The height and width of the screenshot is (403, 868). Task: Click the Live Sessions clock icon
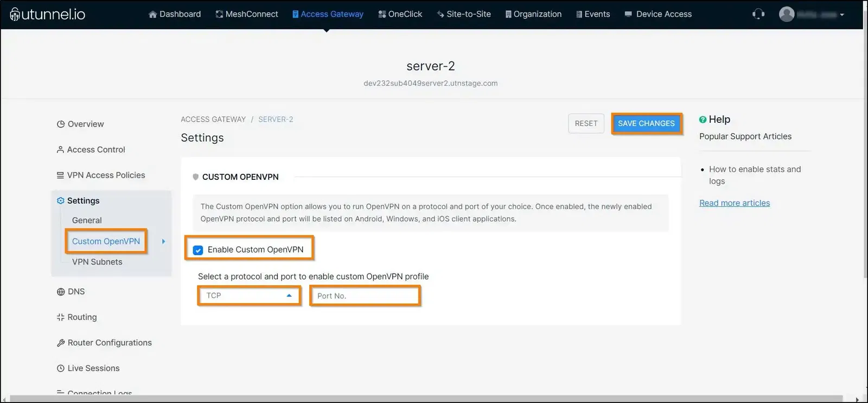point(61,368)
